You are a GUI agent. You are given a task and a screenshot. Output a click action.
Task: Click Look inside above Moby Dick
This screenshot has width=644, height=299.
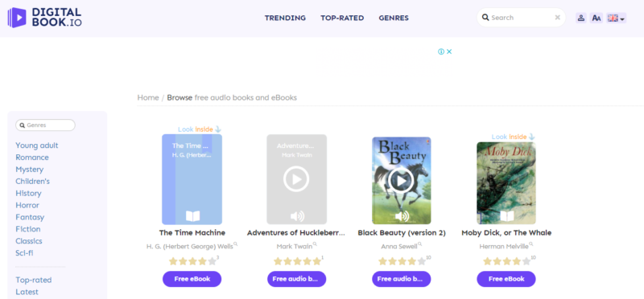[x=514, y=137]
